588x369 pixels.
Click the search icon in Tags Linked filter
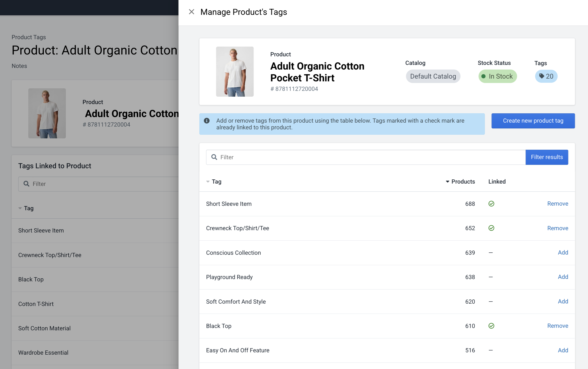pos(27,184)
